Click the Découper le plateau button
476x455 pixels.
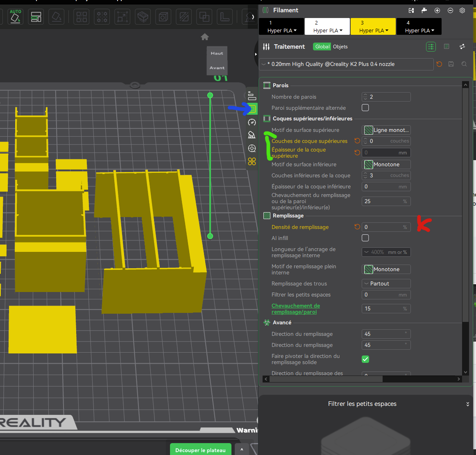click(200, 450)
